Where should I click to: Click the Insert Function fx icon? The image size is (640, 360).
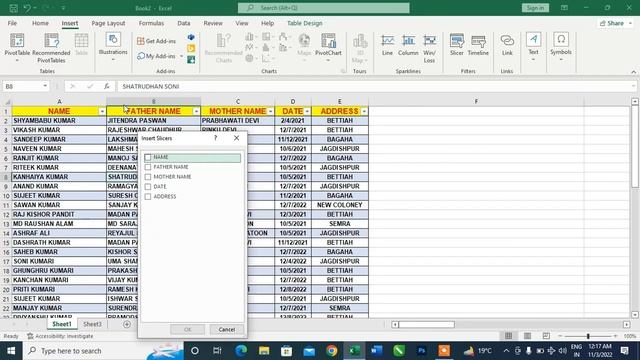[107, 86]
